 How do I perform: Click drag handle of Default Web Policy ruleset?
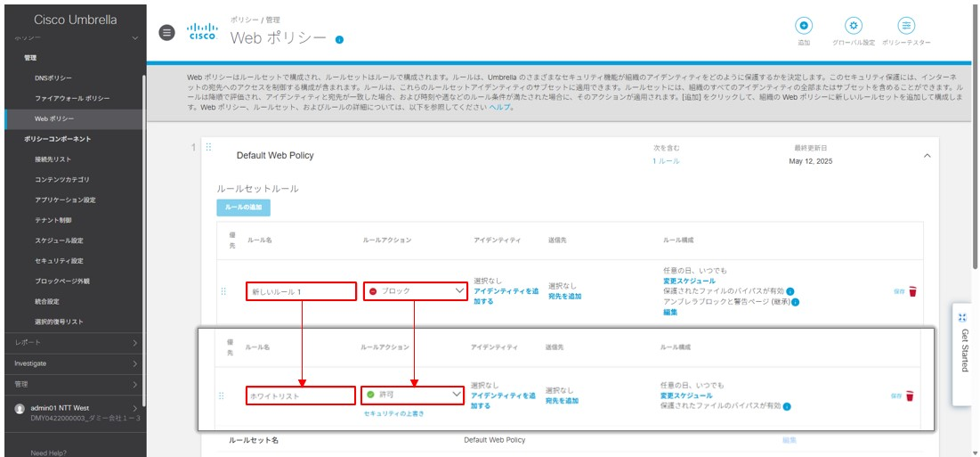click(x=209, y=147)
